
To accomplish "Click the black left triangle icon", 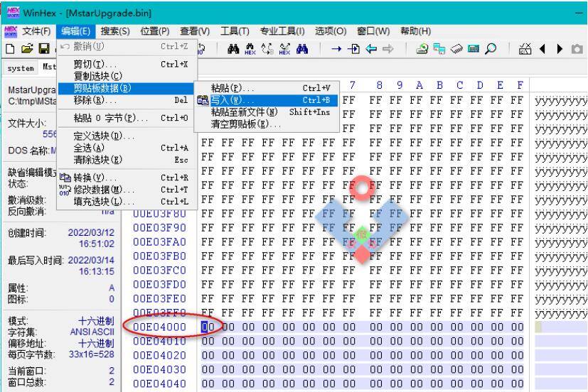I will point(542,49).
